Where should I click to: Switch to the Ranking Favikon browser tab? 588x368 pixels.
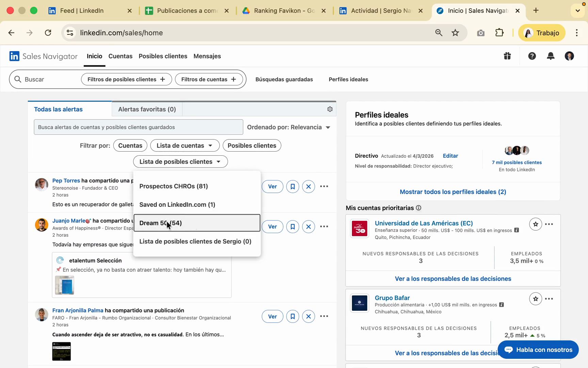click(284, 11)
